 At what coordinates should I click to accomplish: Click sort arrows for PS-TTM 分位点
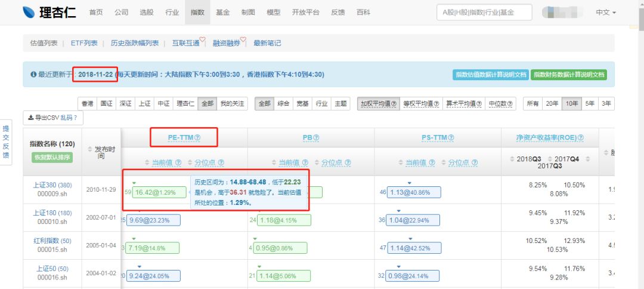444,162
